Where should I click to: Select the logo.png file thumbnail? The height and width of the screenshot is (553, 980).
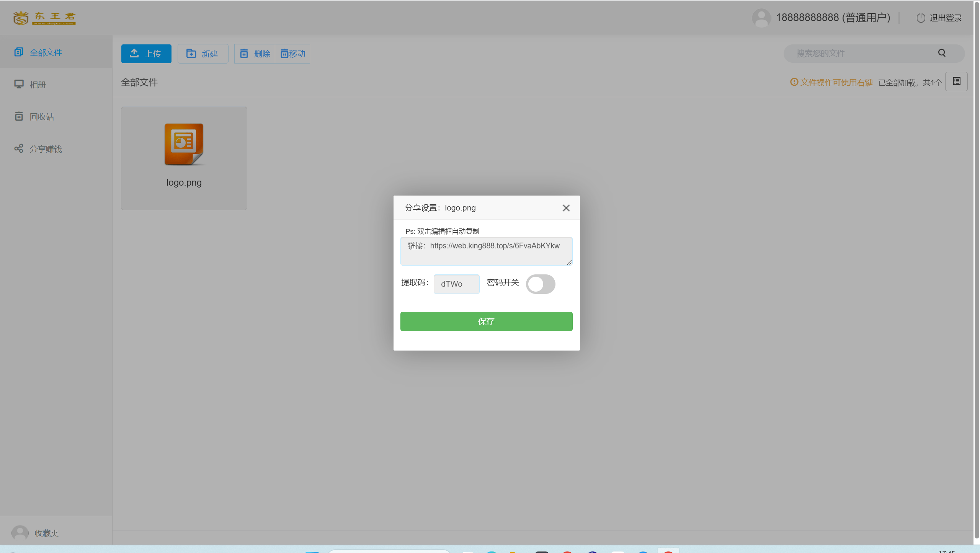click(x=184, y=158)
